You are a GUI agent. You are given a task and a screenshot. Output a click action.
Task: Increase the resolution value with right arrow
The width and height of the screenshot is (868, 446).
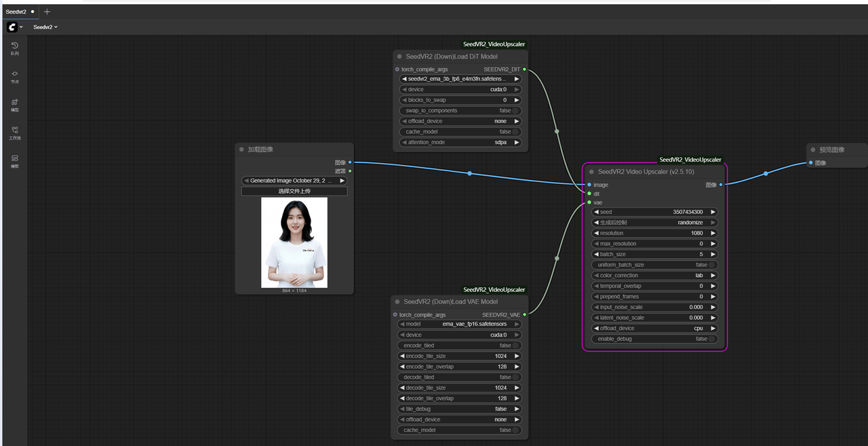[x=713, y=233]
